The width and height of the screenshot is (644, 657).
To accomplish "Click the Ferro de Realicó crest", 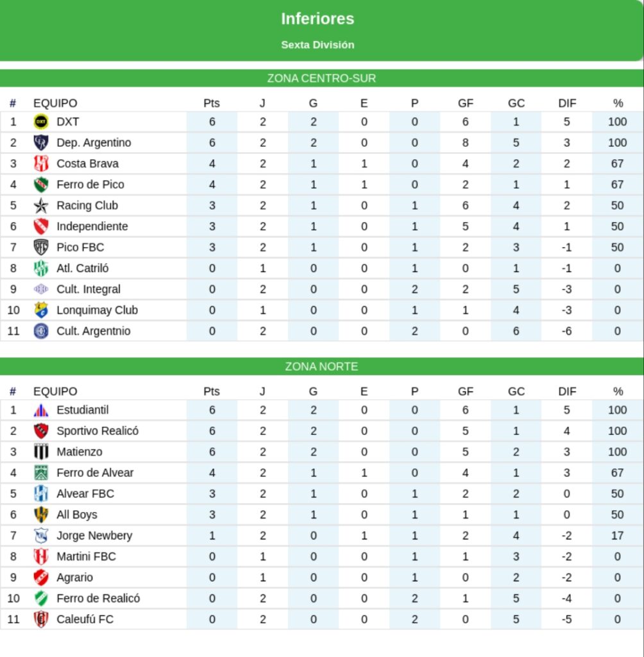I will click(41, 599).
